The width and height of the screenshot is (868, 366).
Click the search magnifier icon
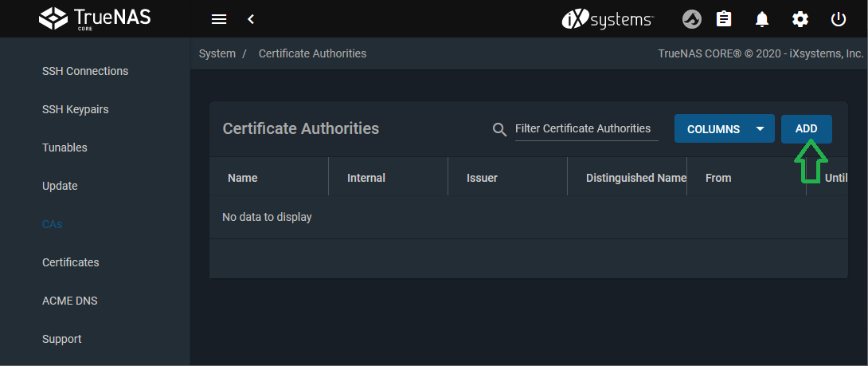[x=500, y=129]
